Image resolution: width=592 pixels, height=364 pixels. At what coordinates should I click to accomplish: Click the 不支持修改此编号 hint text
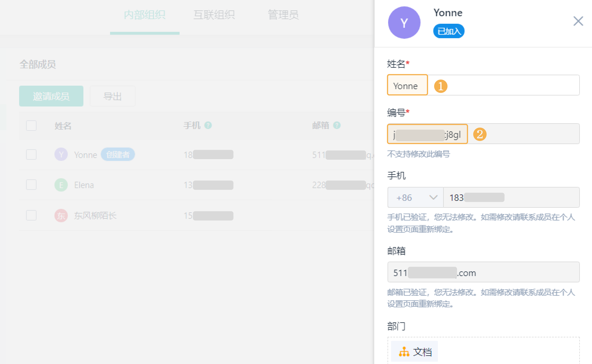pyautogui.click(x=419, y=154)
